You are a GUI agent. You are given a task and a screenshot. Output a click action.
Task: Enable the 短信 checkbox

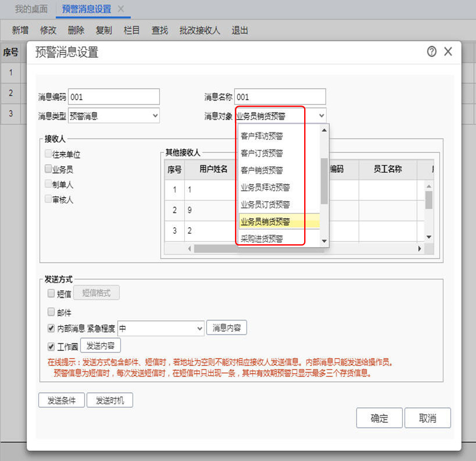51,293
